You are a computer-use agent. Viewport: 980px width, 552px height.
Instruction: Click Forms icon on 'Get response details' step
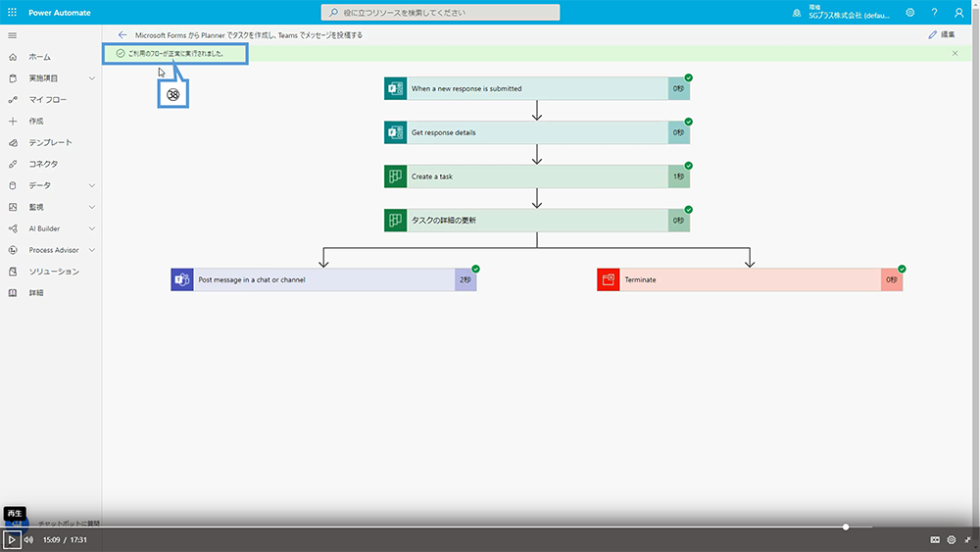pyautogui.click(x=395, y=132)
